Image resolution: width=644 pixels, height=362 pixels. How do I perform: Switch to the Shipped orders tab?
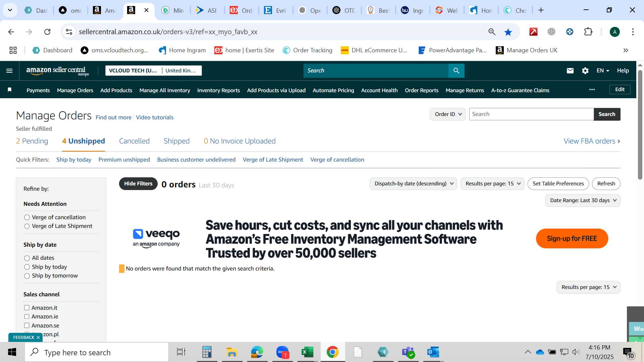pos(176,141)
